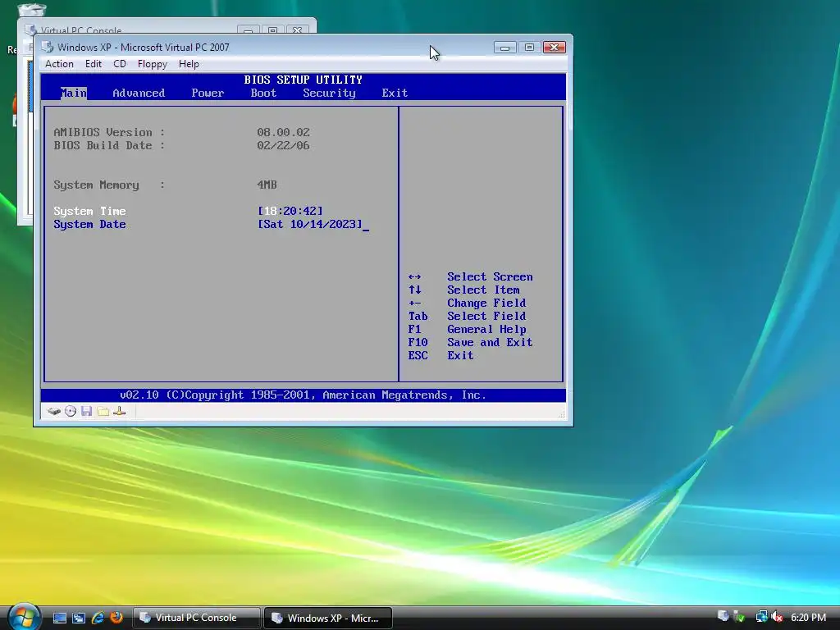
Task: Click the Select Screen help line
Action: click(x=470, y=277)
